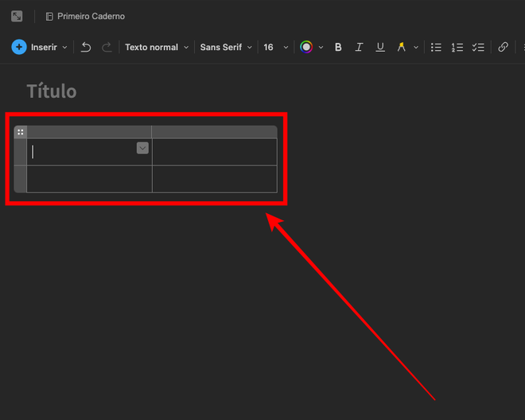Insert a checklist
This screenshot has width=525, height=420.
(x=478, y=47)
